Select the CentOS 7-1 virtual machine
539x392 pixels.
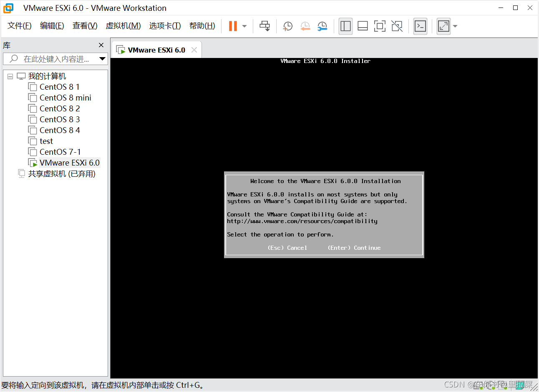[x=60, y=152]
